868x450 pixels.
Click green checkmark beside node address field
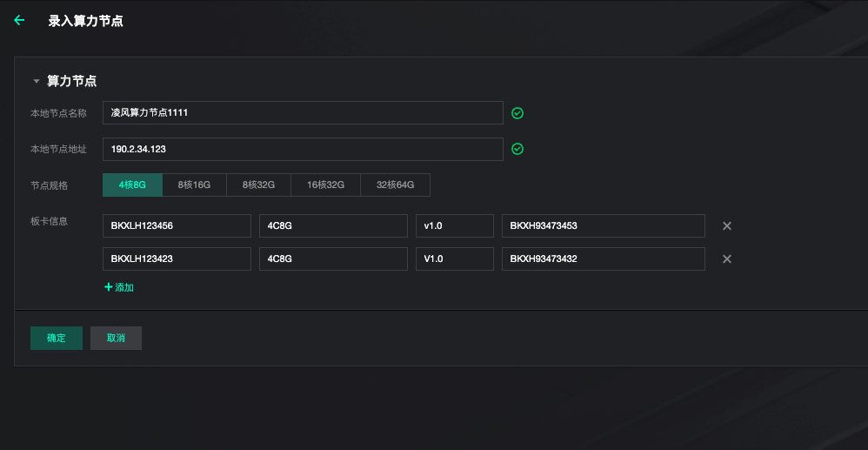point(517,149)
